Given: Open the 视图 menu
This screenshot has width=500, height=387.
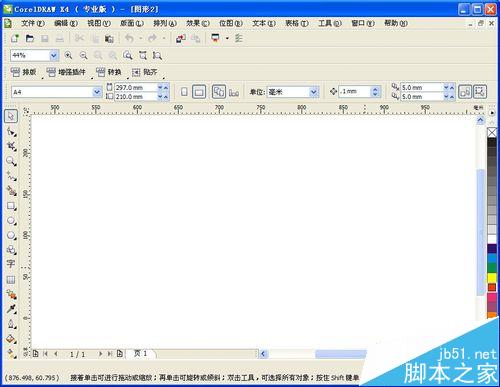Looking at the screenshot, I should click(99, 23).
